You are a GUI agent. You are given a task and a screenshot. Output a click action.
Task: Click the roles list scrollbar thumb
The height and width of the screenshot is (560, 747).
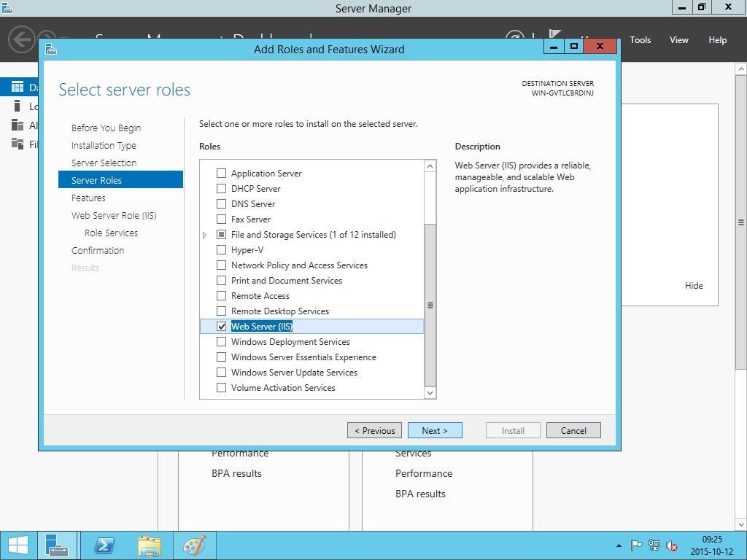(x=430, y=305)
